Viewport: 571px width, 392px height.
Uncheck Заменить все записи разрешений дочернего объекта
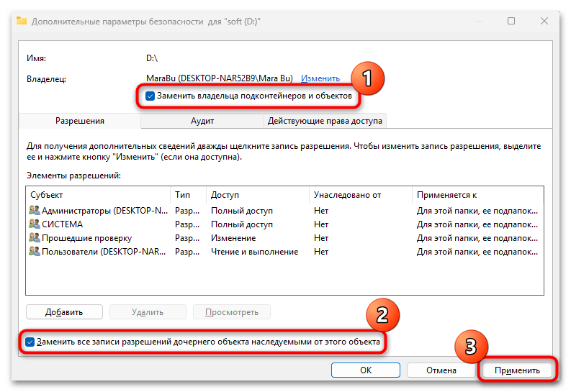point(30,342)
